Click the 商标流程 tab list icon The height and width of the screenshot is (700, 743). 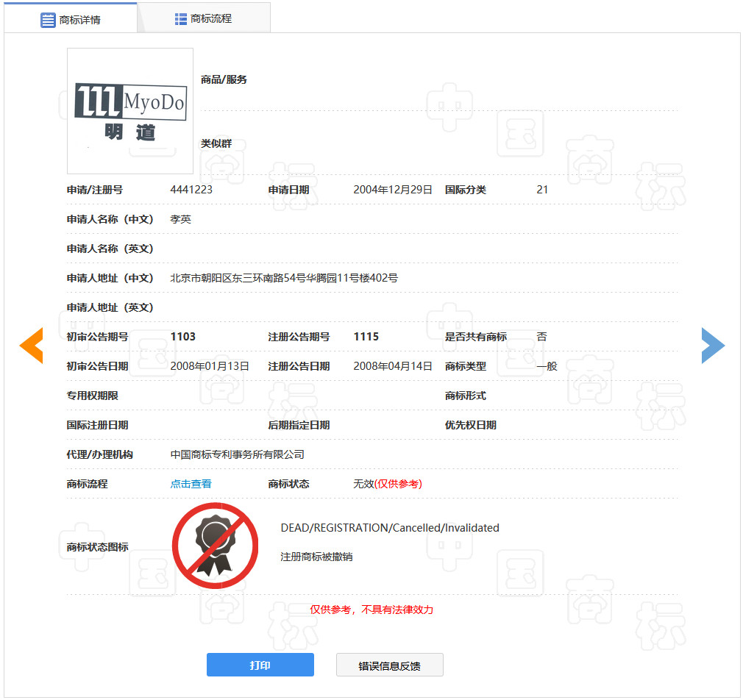(x=180, y=17)
